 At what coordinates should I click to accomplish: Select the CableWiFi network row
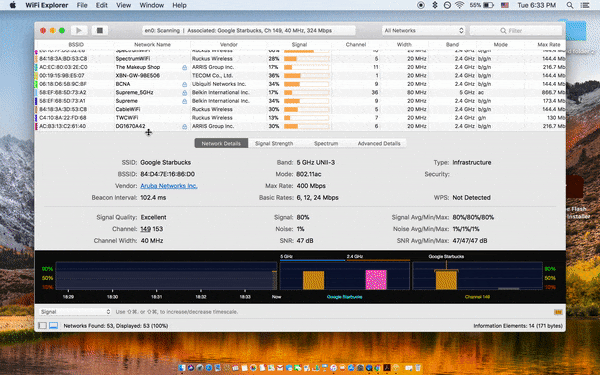300,109
